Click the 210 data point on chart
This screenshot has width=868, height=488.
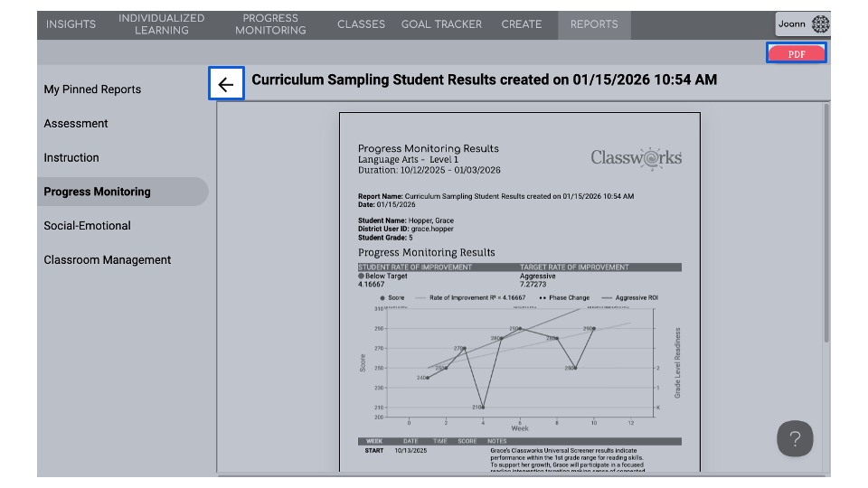(483, 408)
